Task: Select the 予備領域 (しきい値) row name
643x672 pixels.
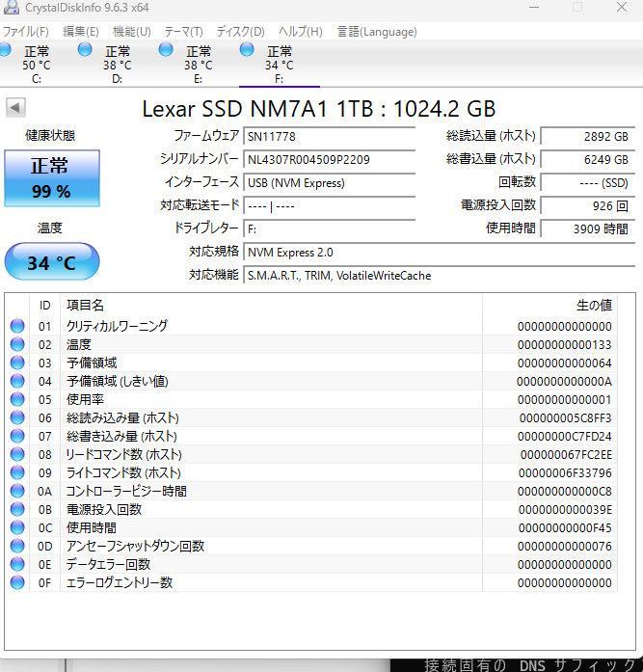Action: tap(117, 381)
